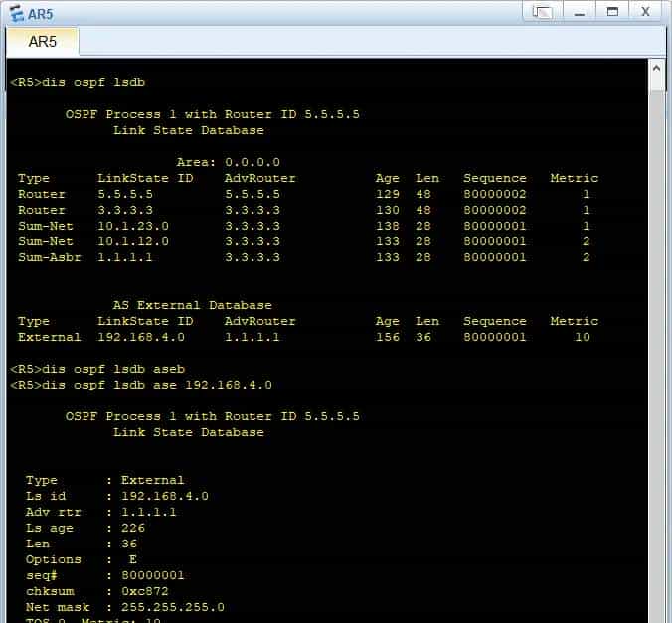Click the Sum-Net 10.1.23.0 row
This screenshot has width=672, height=623.
pyautogui.click(x=304, y=226)
